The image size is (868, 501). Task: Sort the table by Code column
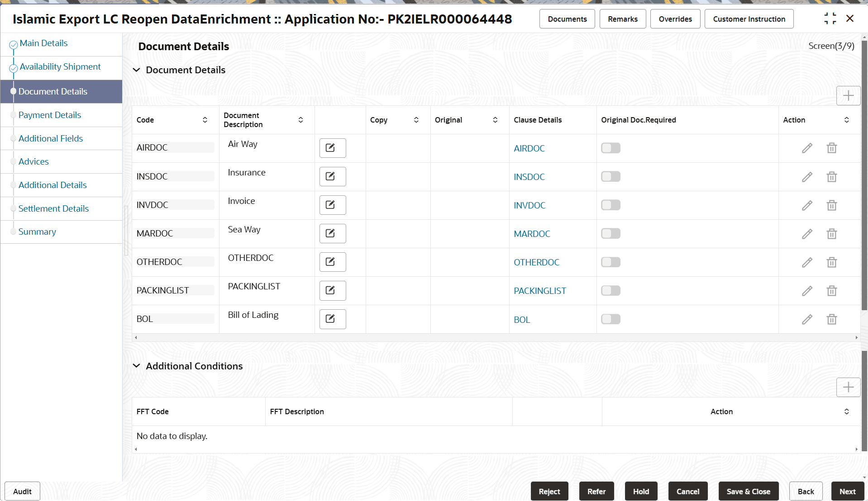point(204,120)
